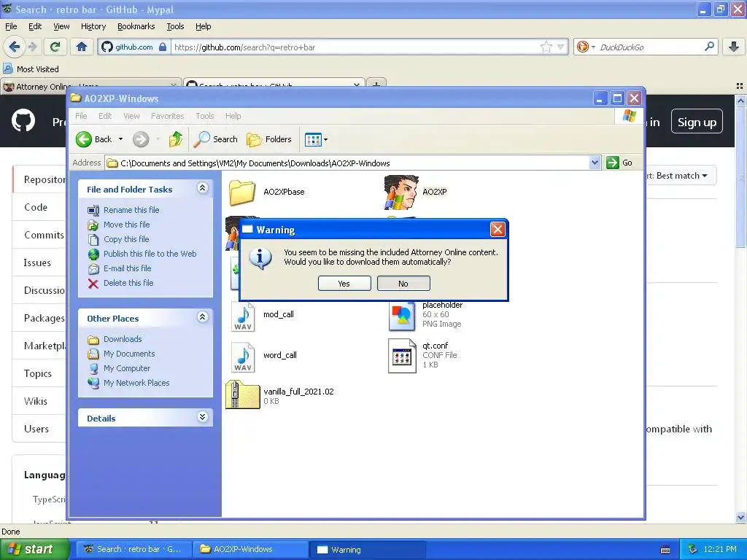747x560 pixels.
Task: Click the browser back arrow
Action: (x=15, y=47)
